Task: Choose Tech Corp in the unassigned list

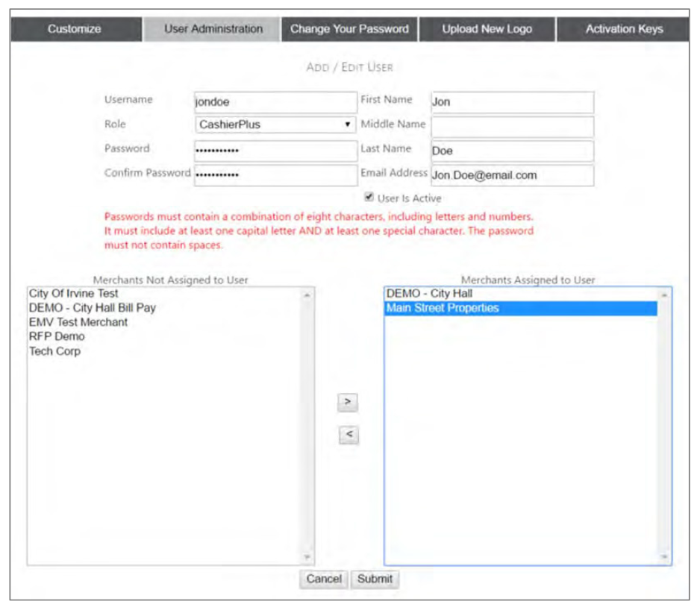Action: (54, 350)
